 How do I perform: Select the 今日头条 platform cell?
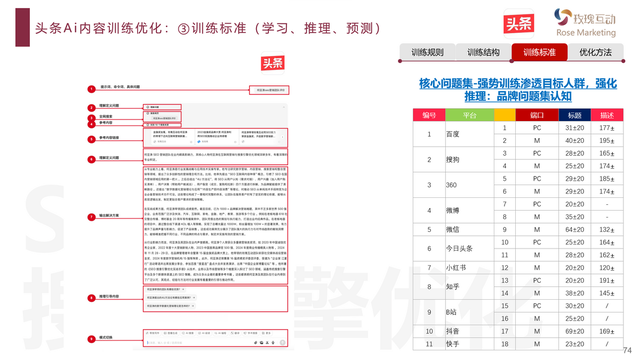[x=469, y=249]
